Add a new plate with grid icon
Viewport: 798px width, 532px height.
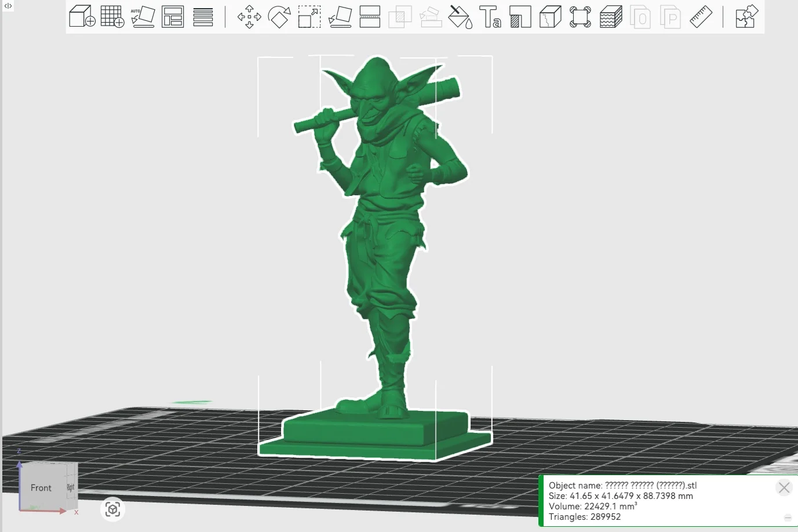pyautogui.click(x=112, y=16)
